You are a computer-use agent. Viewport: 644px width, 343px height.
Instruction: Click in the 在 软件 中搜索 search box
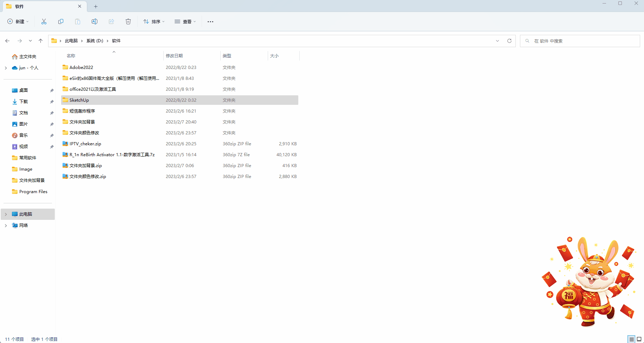[x=580, y=41]
